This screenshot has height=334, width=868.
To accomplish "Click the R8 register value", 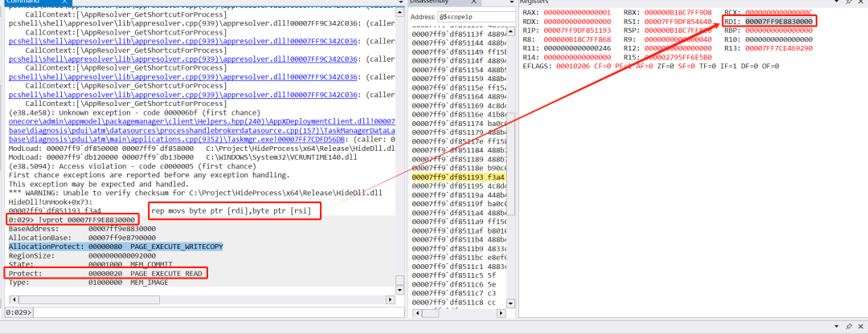I will click(x=577, y=39).
